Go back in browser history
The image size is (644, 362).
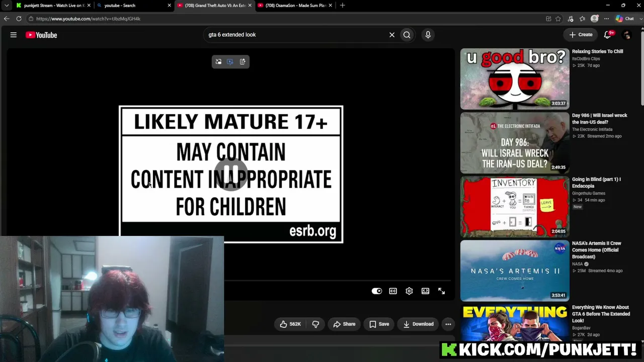(x=7, y=19)
